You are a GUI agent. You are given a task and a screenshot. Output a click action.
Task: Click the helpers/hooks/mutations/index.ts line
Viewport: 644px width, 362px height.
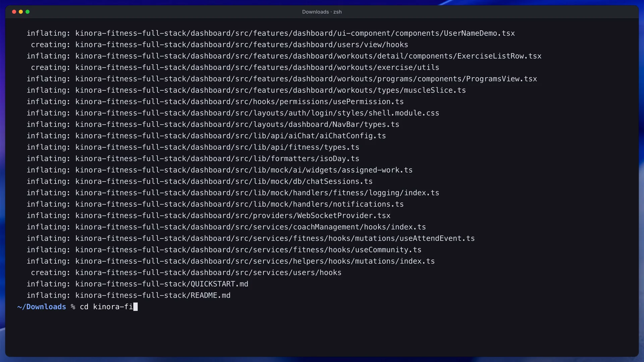tap(231, 261)
